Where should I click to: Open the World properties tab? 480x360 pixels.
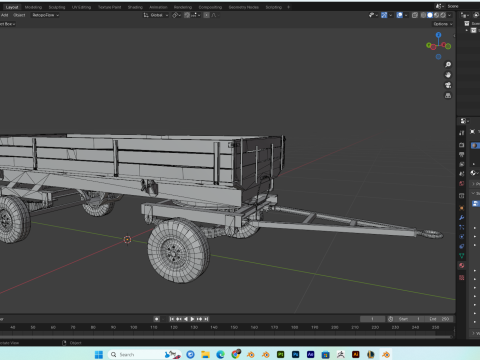[462, 184]
